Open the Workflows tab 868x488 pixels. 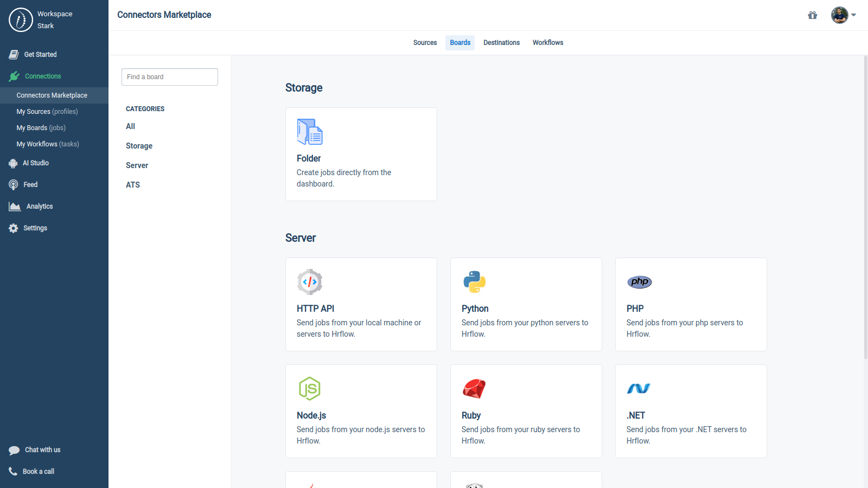[548, 43]
